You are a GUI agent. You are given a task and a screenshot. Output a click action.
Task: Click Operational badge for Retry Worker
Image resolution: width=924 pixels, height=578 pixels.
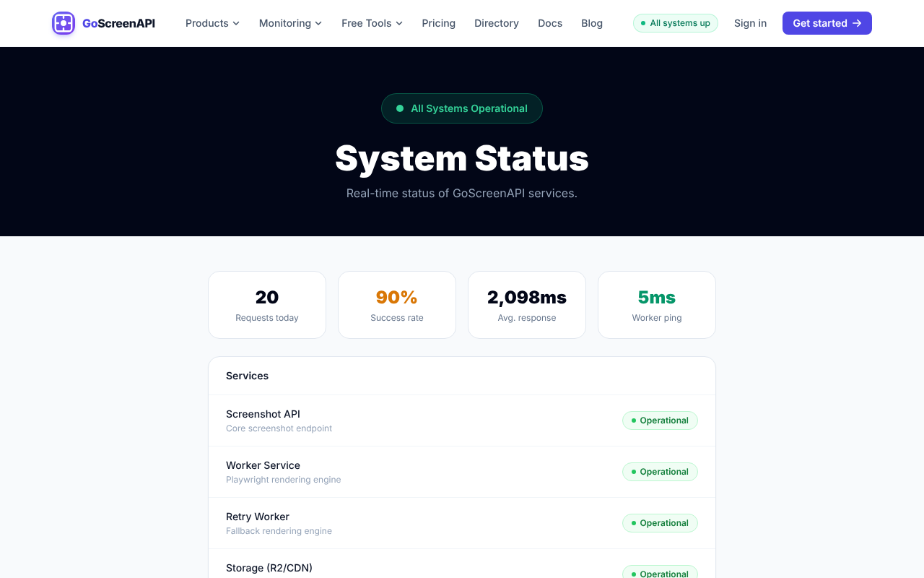coord(660,523)
